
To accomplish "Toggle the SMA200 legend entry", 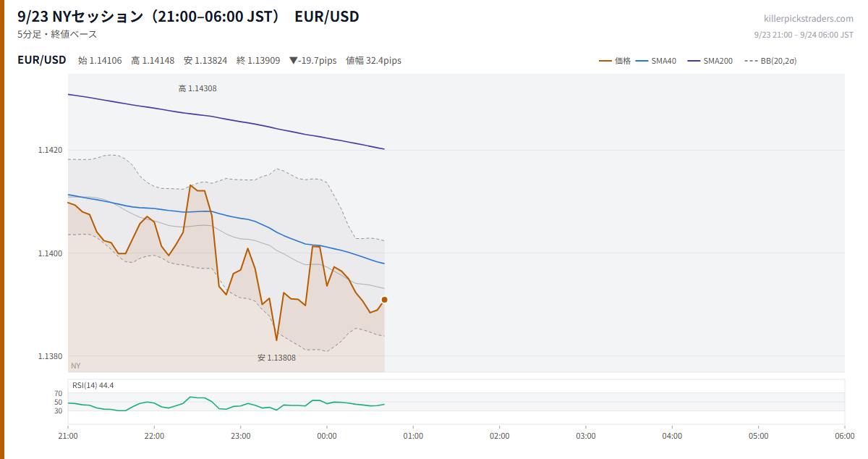I will pyautogui.click(x=710, y=61).
